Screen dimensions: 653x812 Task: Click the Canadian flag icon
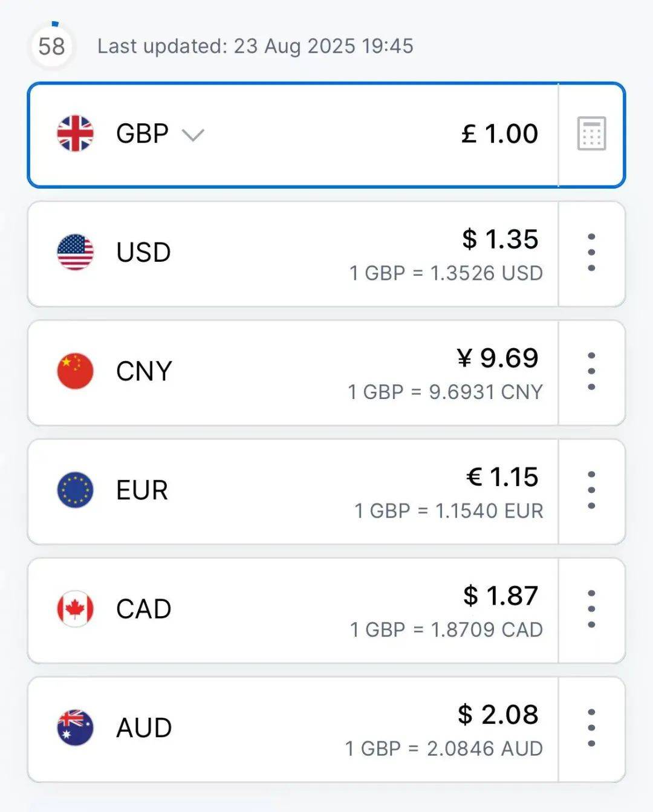click(x=75, y=609)
